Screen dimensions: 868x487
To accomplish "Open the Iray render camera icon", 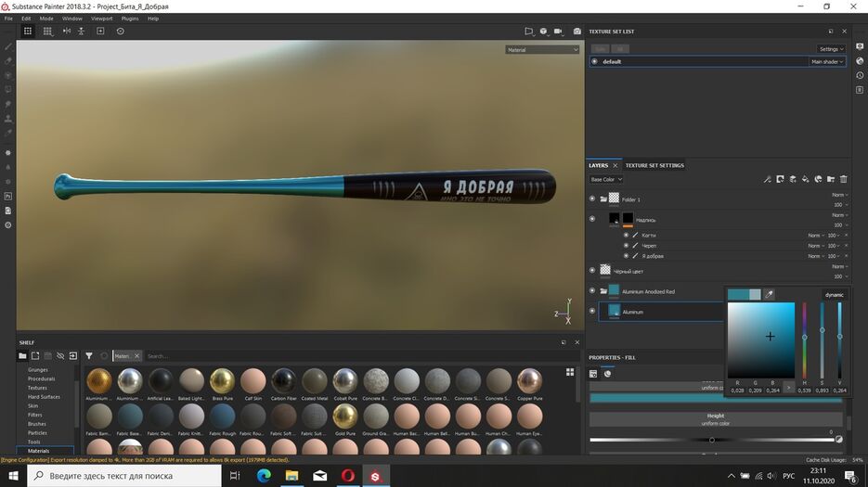I will pyautogui.click(x=577, y=32).
